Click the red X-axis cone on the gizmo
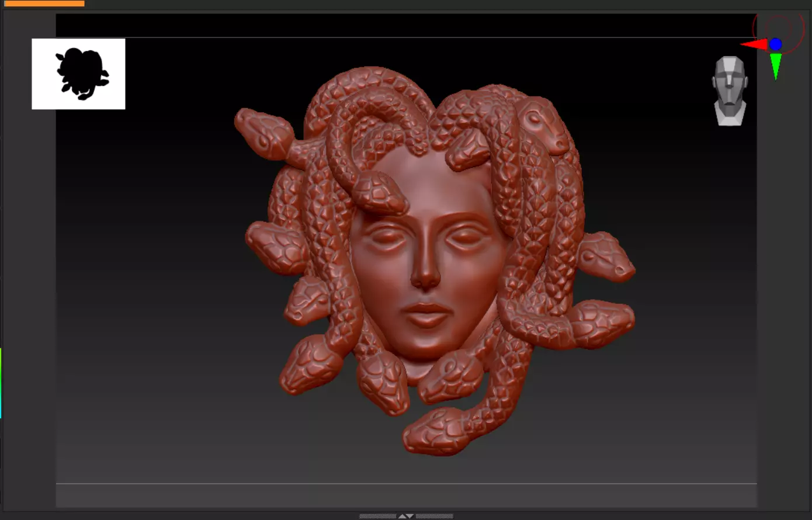The image size is (812, 520). (754, 44)
